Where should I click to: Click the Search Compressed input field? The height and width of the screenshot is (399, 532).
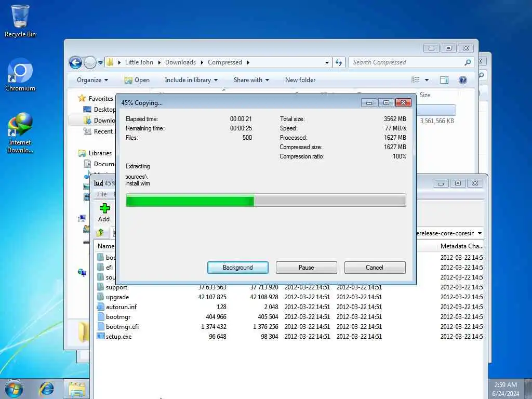pos(406,62)
